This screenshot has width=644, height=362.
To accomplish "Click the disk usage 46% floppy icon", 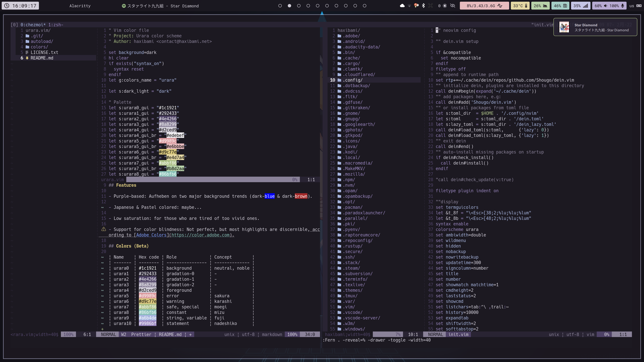I will (x=565, y=6).
